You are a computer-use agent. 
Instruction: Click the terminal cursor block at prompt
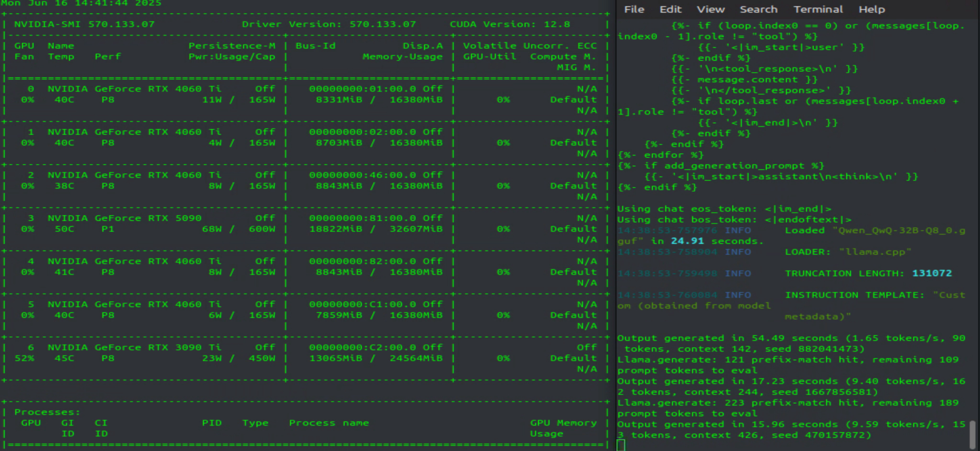pyautogui.click(x=621, y=445)
